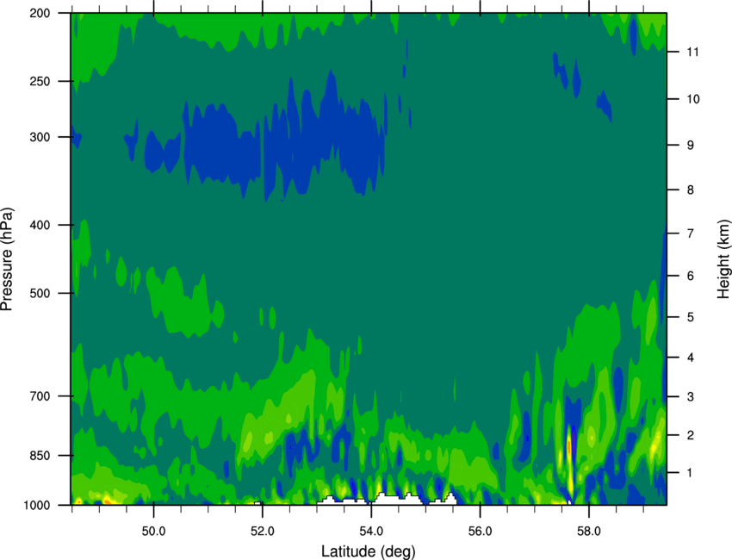Click the 56.0 latitude tick label
Image resolution: width=732 pixels, height=560 pixels.
coord(481,532)
